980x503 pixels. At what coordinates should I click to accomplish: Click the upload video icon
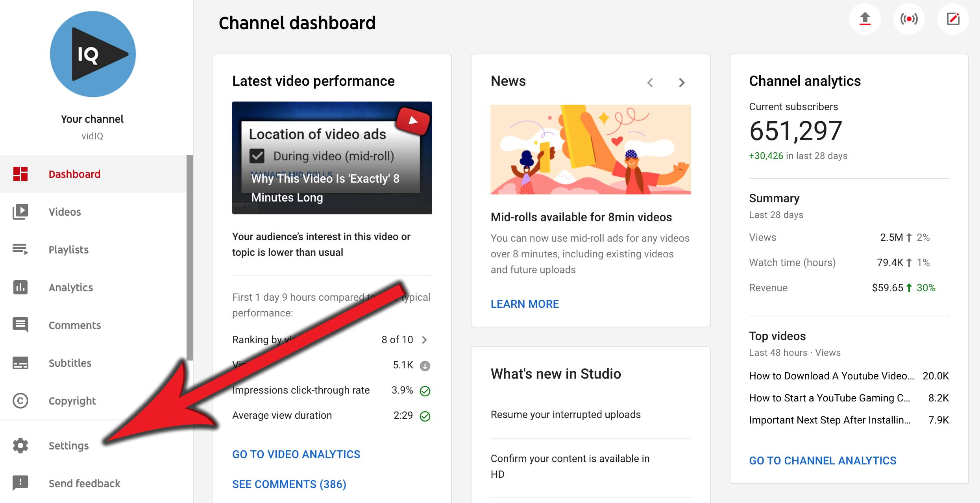(x=865, y=19)
